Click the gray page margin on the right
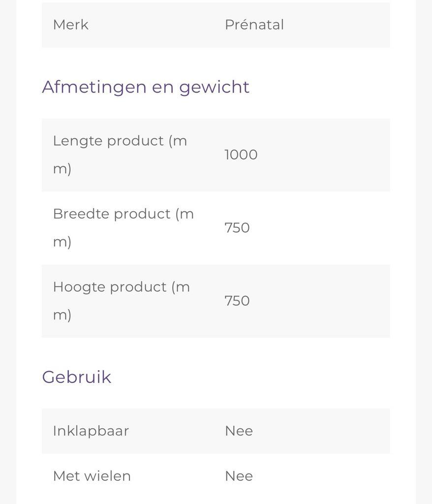 coord(424,246)
